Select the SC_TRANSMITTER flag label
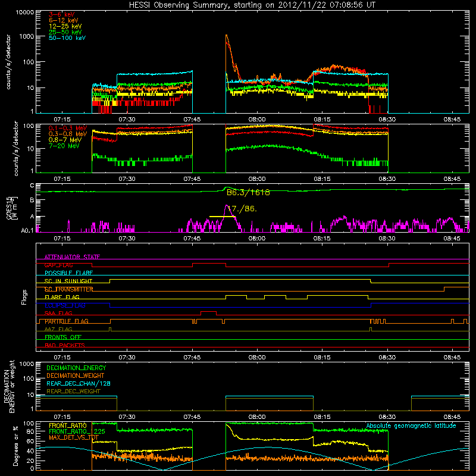The width and height of the screenshot is (476, 476). [x=68, y=289]
